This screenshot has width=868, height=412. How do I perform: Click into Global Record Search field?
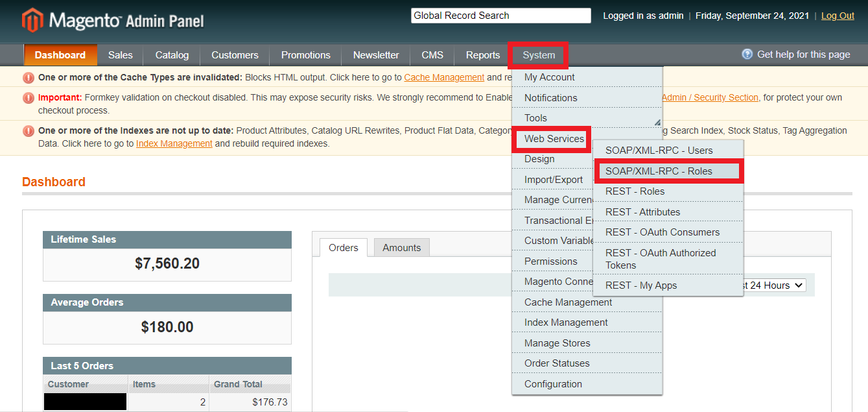pos(500,16)
